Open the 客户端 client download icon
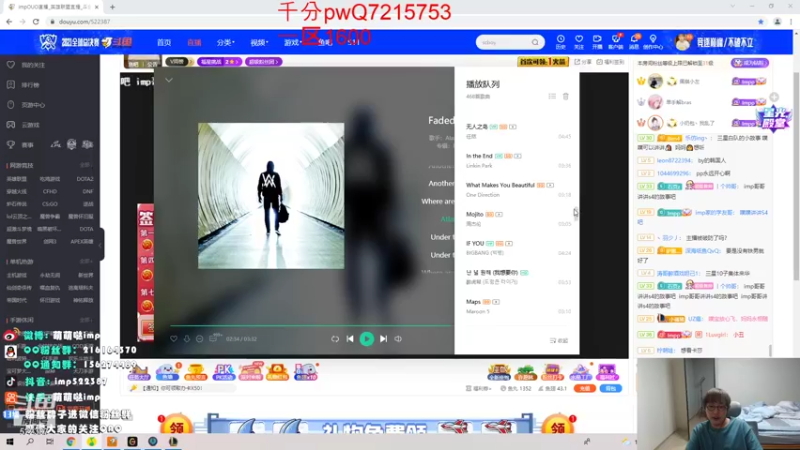This screenshot has height=450, width=800. tap(616, 42)
